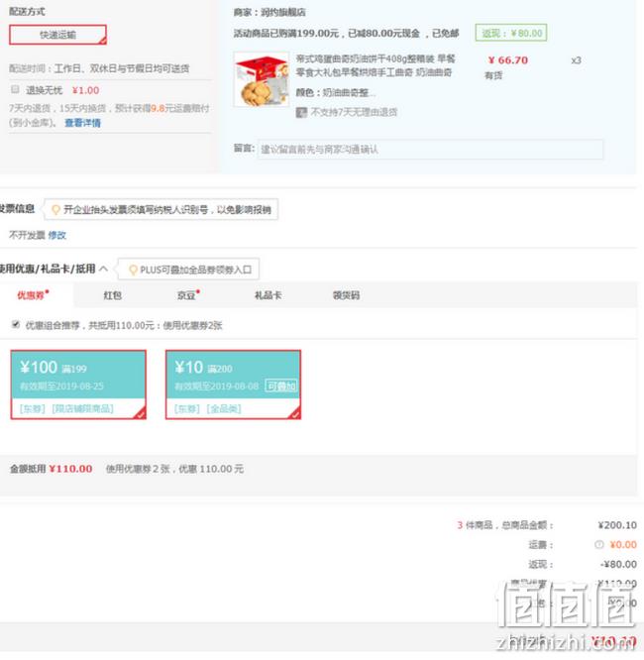Switch to the 优惠券 tab

coord(33,295)
